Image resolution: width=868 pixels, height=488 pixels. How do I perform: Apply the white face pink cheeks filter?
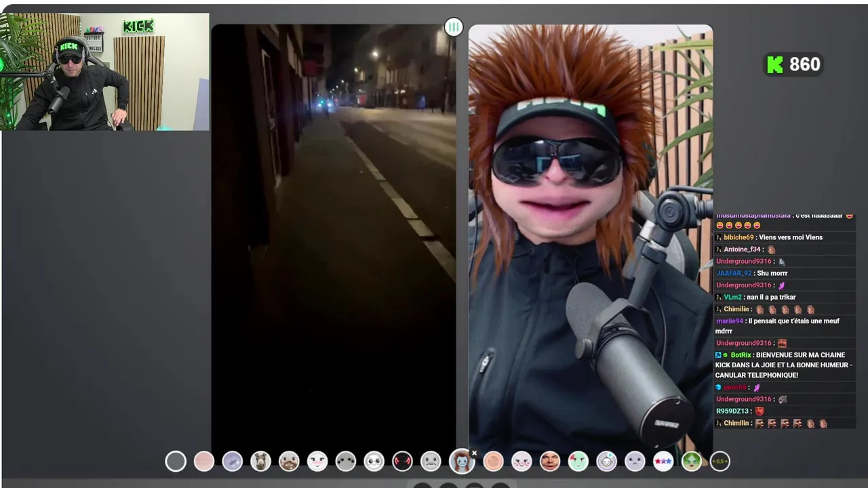[521, 462]
